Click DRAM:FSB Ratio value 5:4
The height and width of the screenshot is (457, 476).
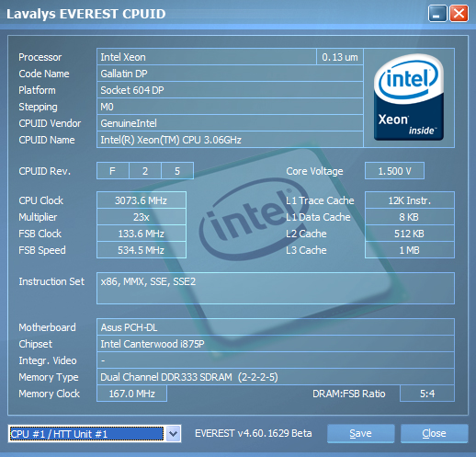tap(427, 394)
